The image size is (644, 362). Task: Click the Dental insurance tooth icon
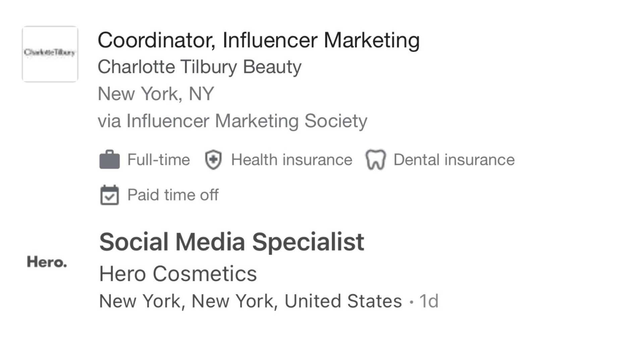click(375, 160)
